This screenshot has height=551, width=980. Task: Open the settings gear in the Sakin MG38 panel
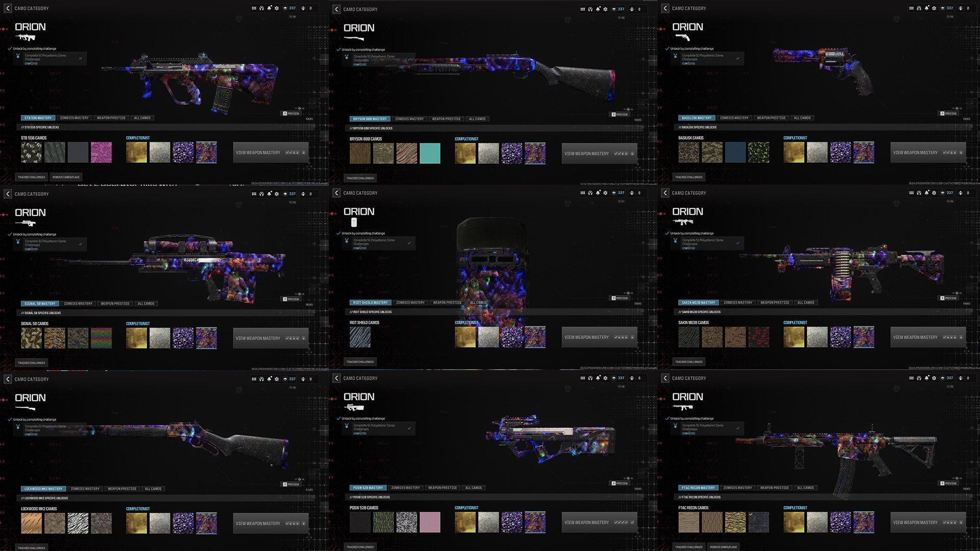935,193
